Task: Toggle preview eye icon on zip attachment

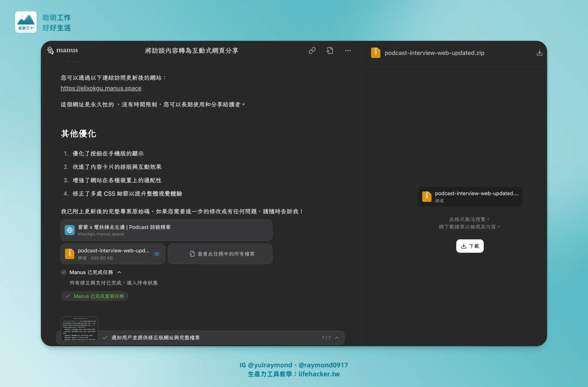Action: [157, 254]
